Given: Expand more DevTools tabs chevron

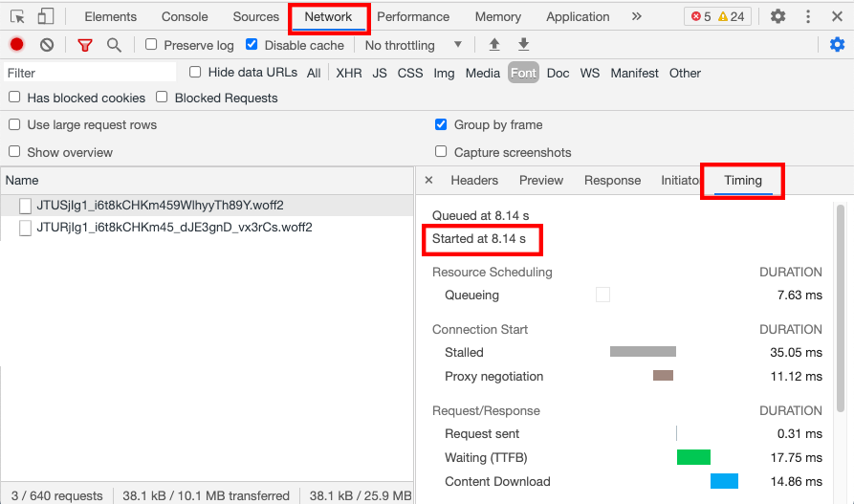Looking at the screenshot, I should [637, 16].
